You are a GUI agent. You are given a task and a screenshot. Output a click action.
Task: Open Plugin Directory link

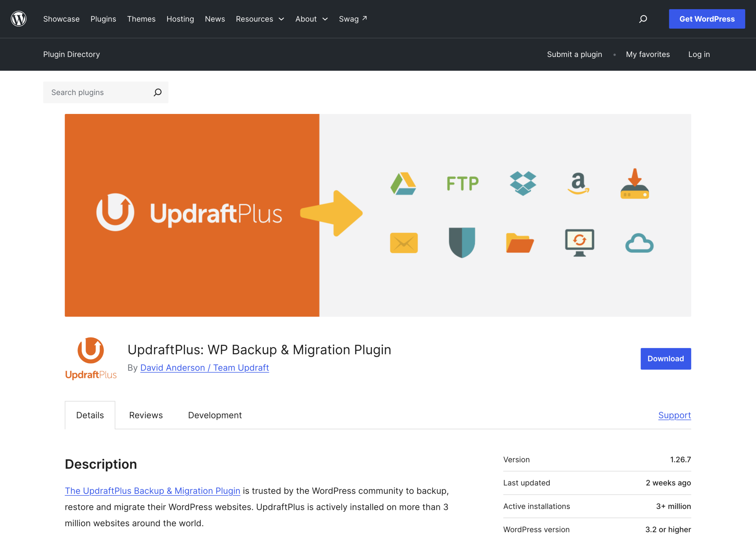click(71, 54)
